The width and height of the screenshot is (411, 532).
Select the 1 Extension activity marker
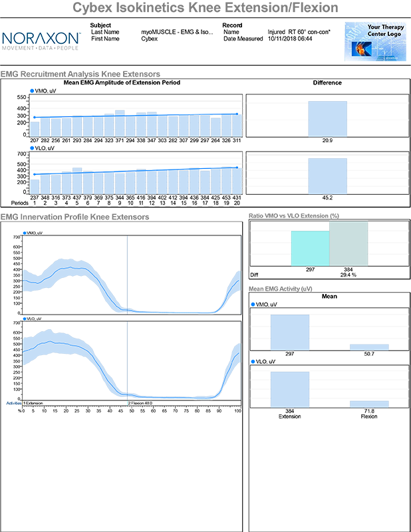point(33,403)
